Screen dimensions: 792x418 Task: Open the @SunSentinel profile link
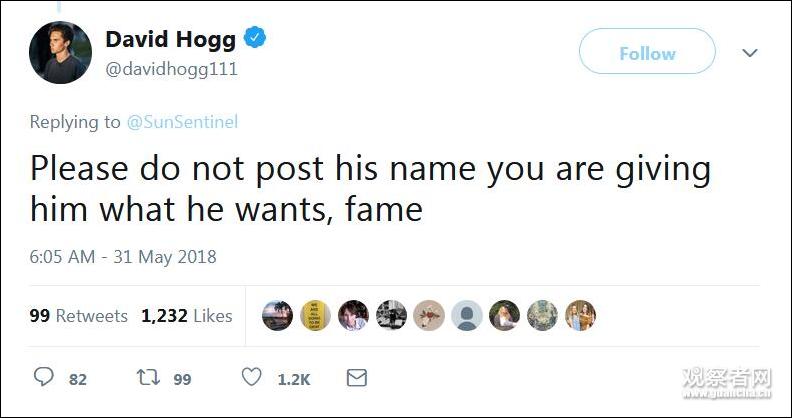point(182,122)
